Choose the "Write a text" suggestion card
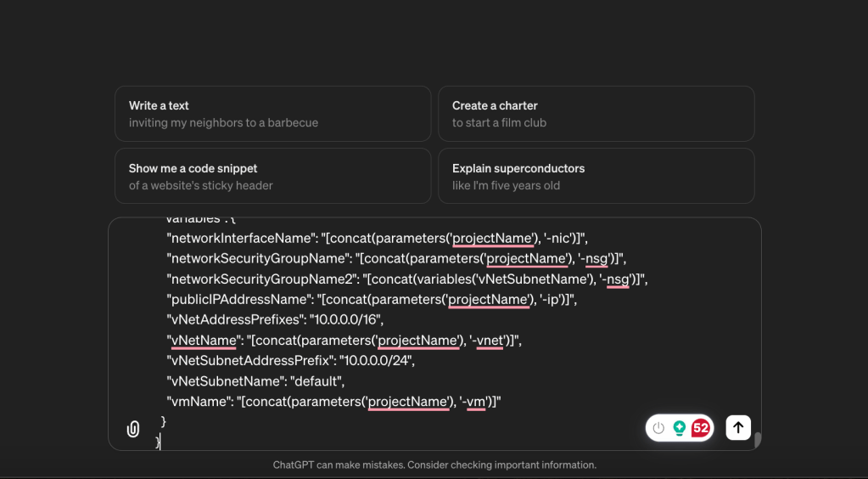The width and height of the screenshot is (868, 479). (x=273, y=114)
